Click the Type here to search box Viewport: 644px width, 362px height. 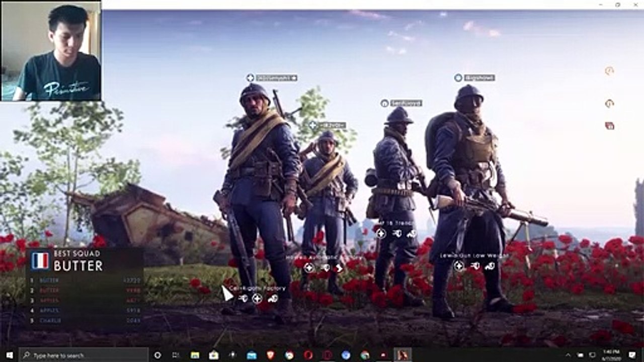84,355
